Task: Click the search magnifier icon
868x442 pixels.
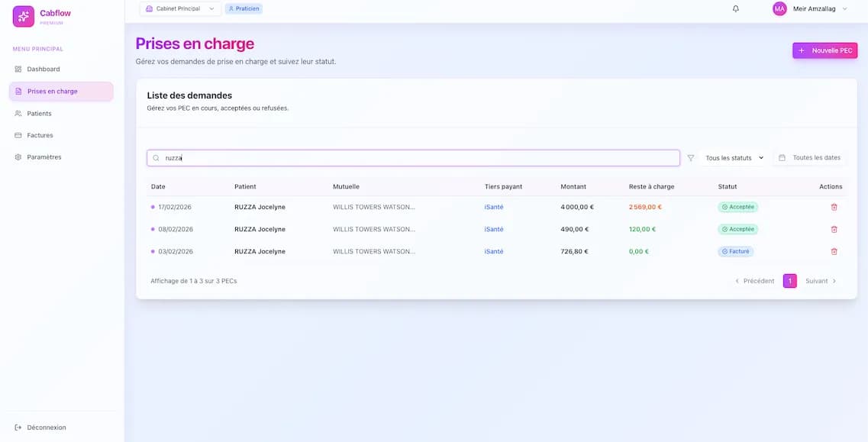Action: tap(156, 158)
